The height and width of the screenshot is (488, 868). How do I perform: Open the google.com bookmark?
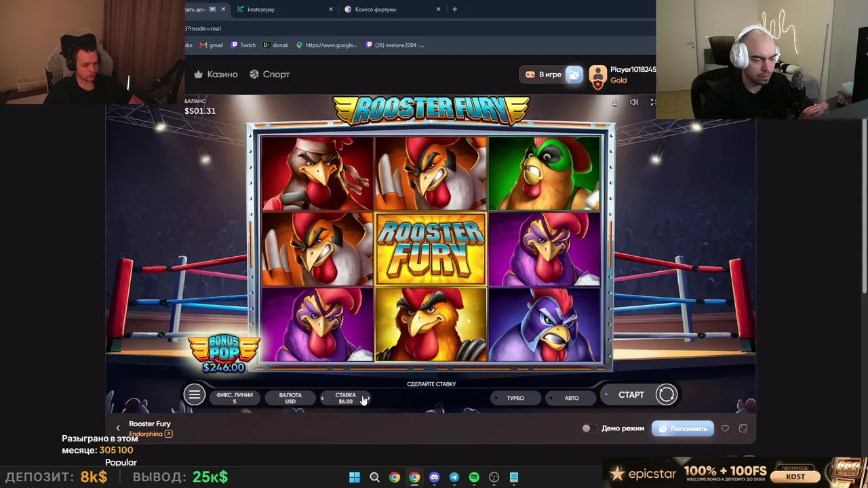click(x=327, y=45)
